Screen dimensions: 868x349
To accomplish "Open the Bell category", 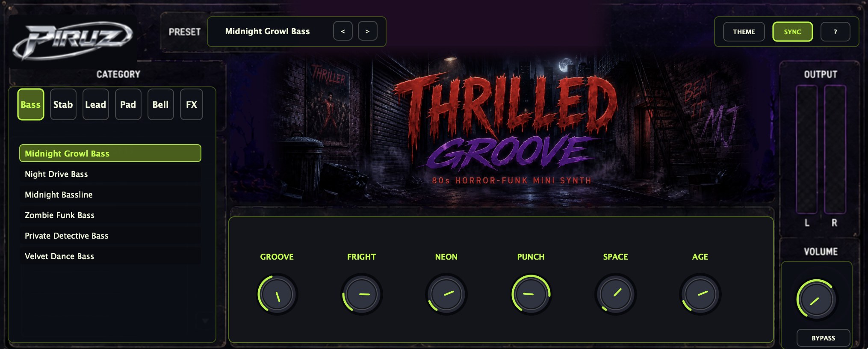I will tap(161, 104).
